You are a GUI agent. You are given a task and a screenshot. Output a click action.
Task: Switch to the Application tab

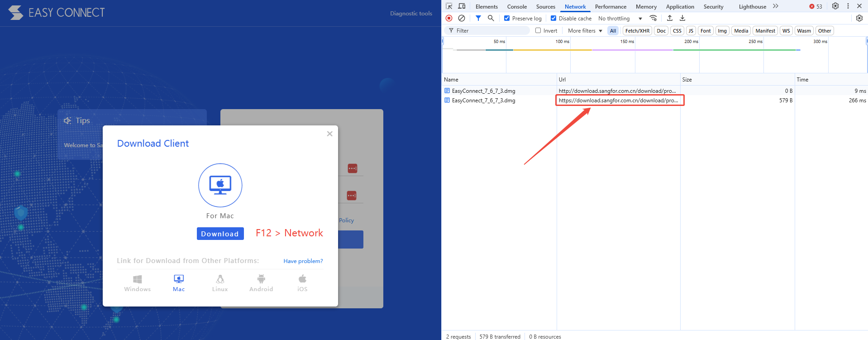pos(680,6)
